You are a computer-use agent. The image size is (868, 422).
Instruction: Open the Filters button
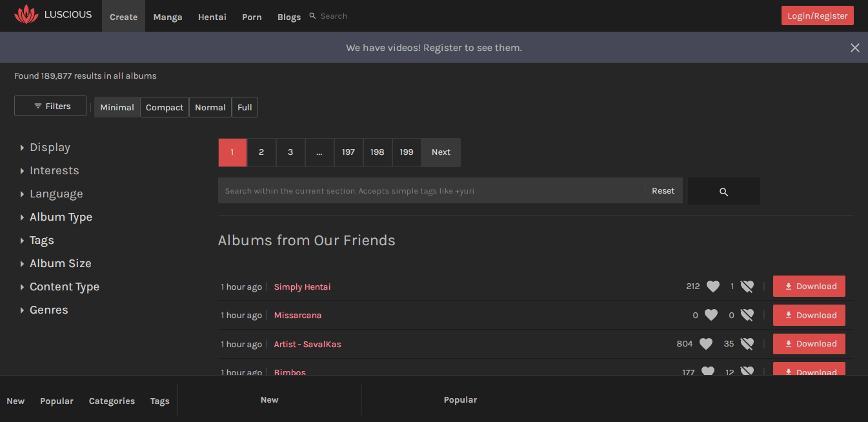coord(50,106)
